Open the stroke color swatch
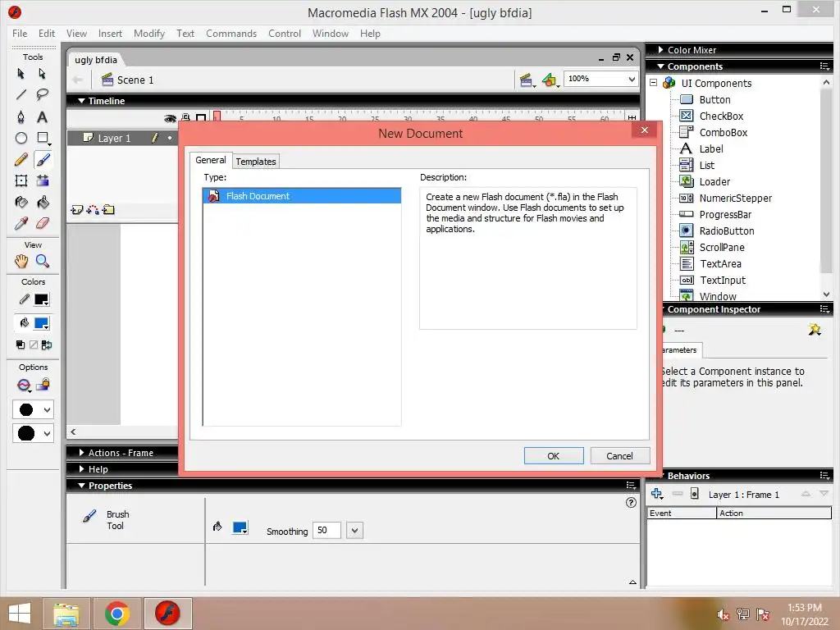This screenshot has height=630, width=840. (42, 299)
